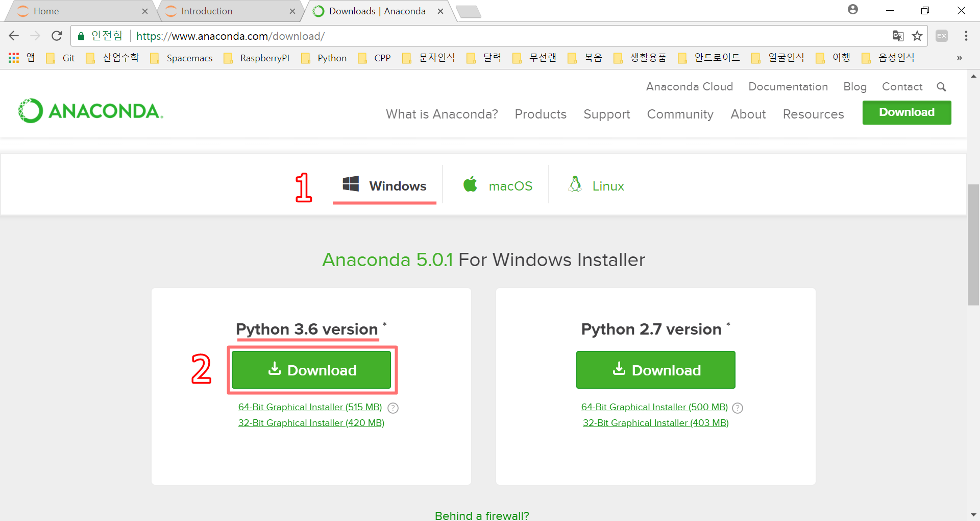980x521 pixels.
Task: Switch to the macOS installer tab
Action: 498,185
